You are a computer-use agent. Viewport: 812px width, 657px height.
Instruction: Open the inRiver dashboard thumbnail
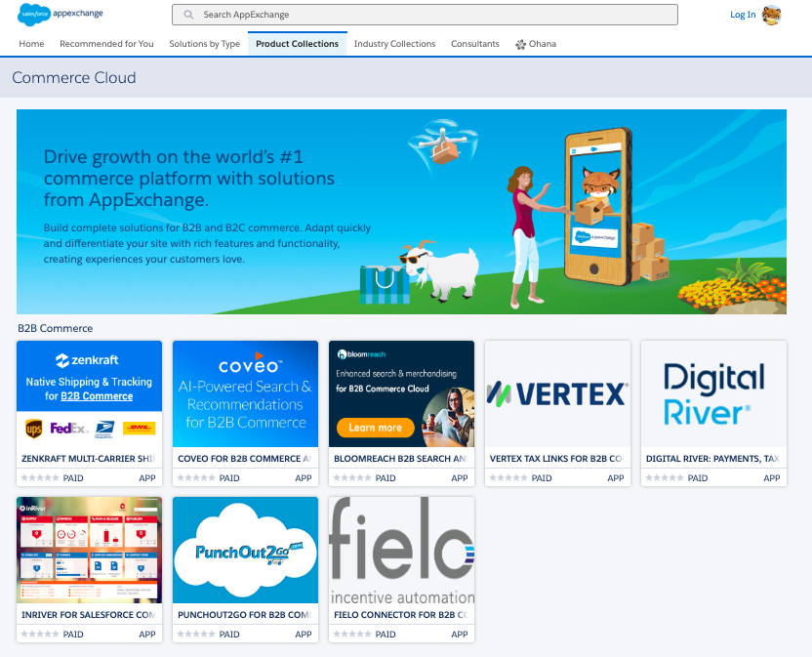[89, 550]
